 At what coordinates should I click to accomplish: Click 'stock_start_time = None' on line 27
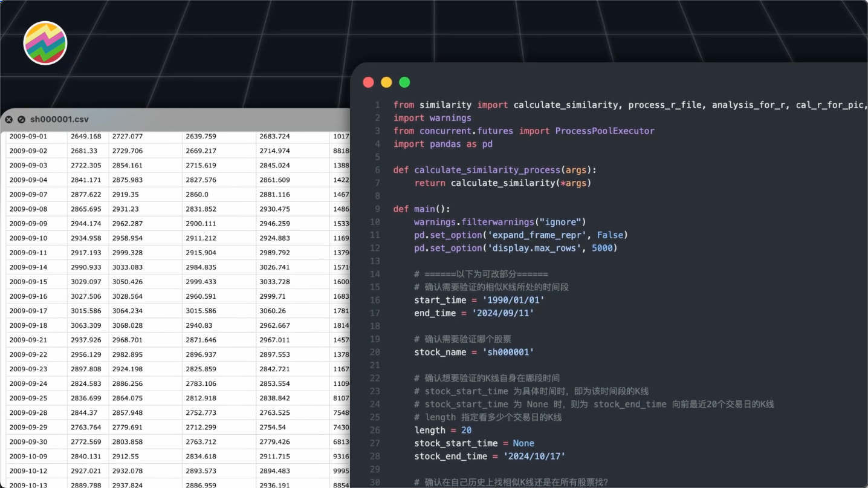pyautogui.click(x=474, y=443)
